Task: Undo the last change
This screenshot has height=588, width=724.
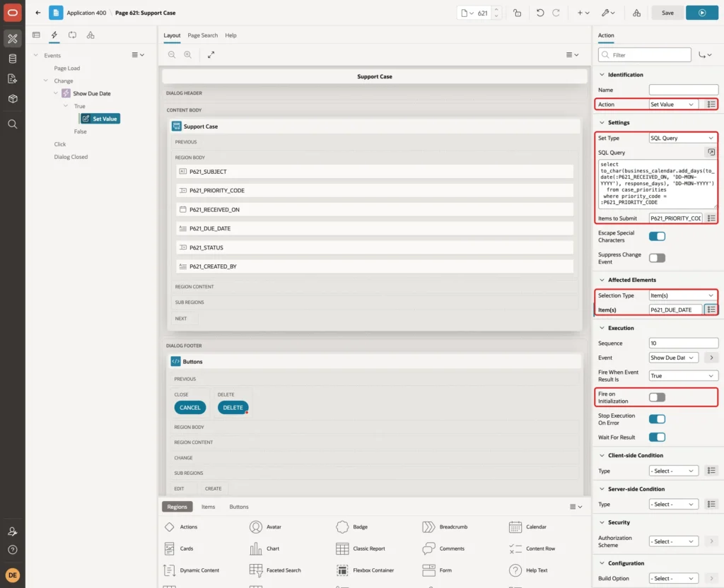Action: (539, 13)
